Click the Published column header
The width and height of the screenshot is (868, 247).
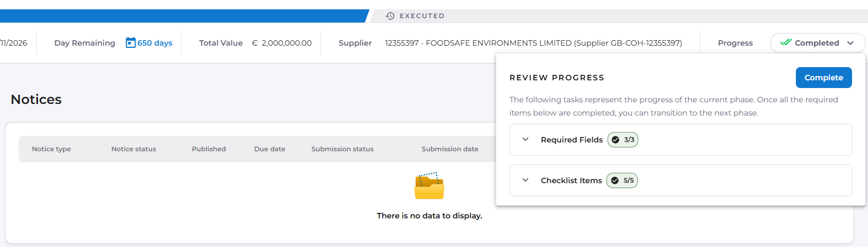click(x=209, y=149)
